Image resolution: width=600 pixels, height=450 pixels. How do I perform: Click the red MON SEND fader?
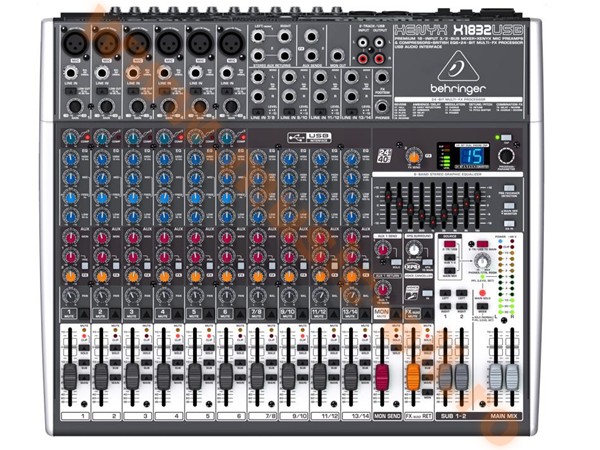382,377
